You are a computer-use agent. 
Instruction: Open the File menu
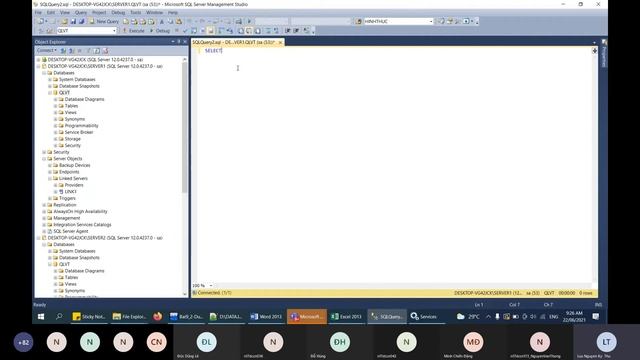[38, 13]
